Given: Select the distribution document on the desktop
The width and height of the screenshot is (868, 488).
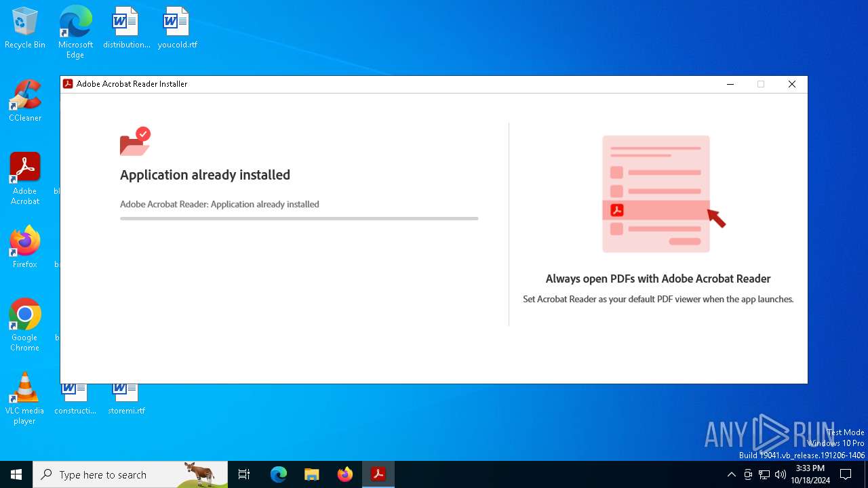Looking at the screenshot, I should pyautogui.click(x=126, y=28).
